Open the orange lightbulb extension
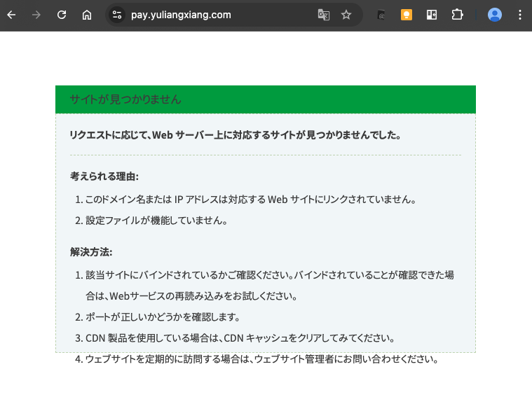This screenshot has height=404, width=532. (406, 15)
